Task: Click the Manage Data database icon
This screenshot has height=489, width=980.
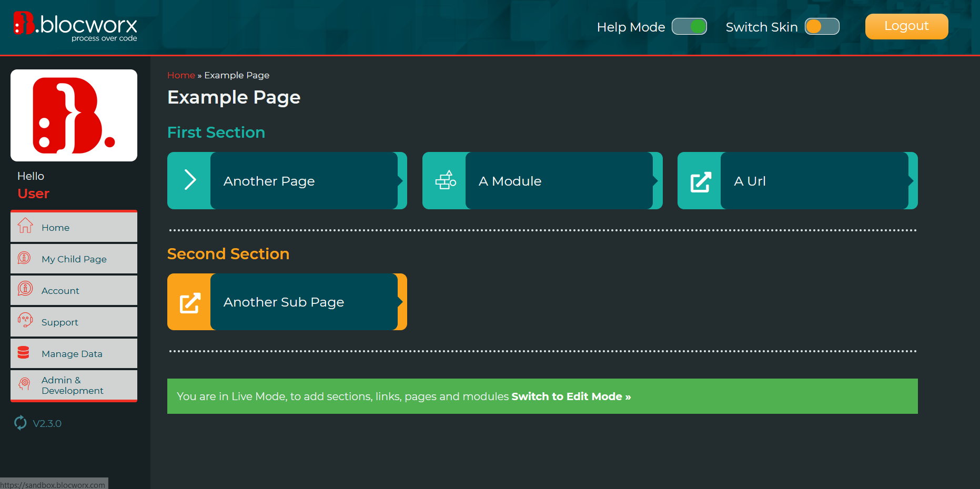Action: click(x=24, y=352)
